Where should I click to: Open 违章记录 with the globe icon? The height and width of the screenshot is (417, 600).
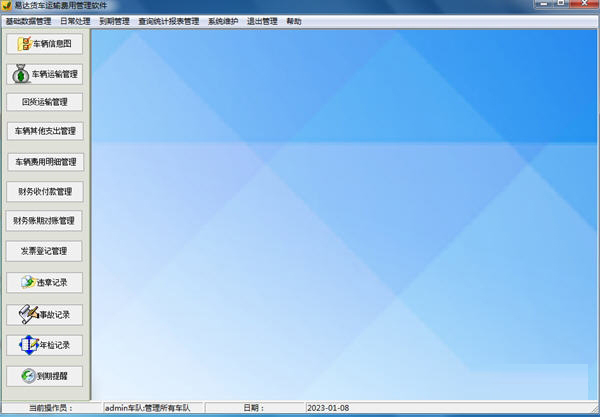point(44,283)
